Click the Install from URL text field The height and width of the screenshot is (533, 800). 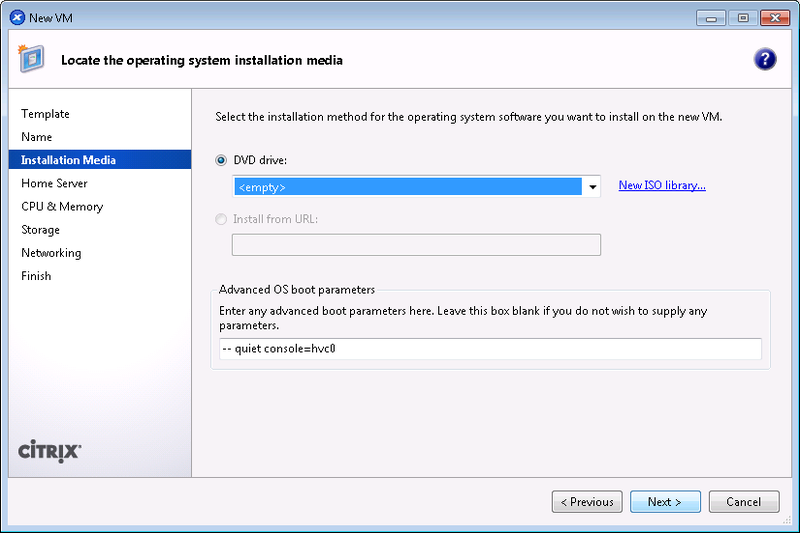416,245
